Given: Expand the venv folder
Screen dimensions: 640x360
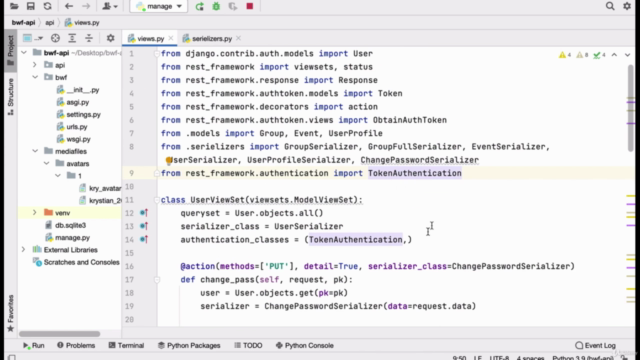Looking at the screenshot, I should click(x=35, y=213).
